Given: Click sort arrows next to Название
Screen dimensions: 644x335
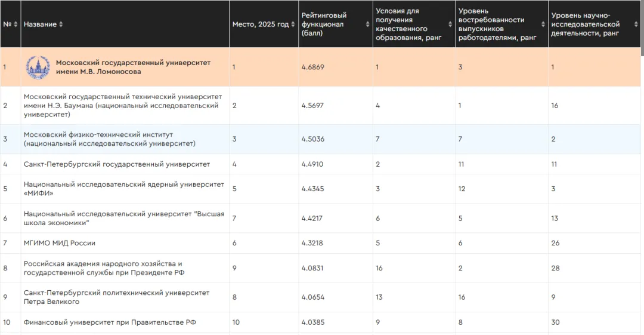Looking at the screenshot, I should (61, 24).
